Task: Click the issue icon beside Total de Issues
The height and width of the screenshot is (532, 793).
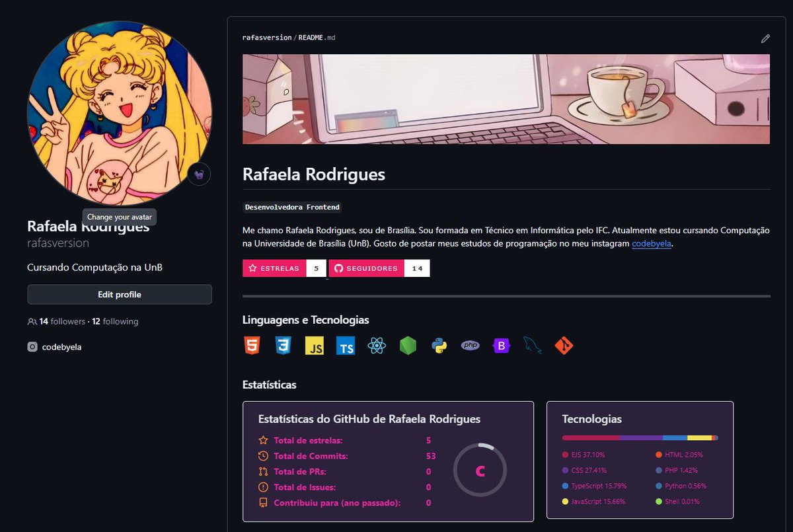Action: coord(263,487)
